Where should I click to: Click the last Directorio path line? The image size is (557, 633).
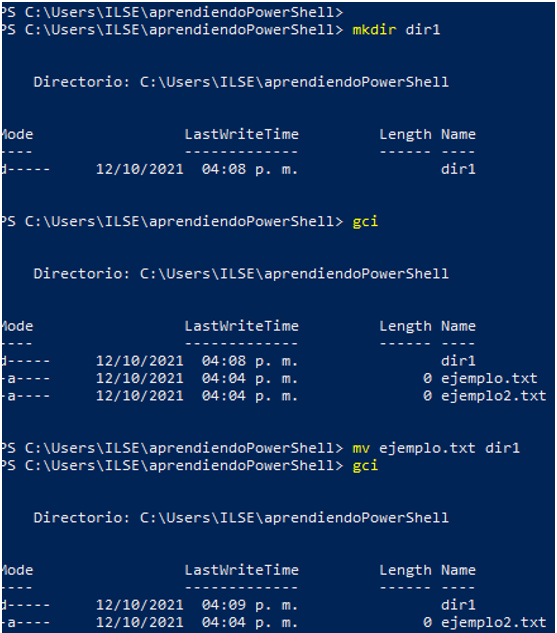pyautogui.click(x=241, y=518)
